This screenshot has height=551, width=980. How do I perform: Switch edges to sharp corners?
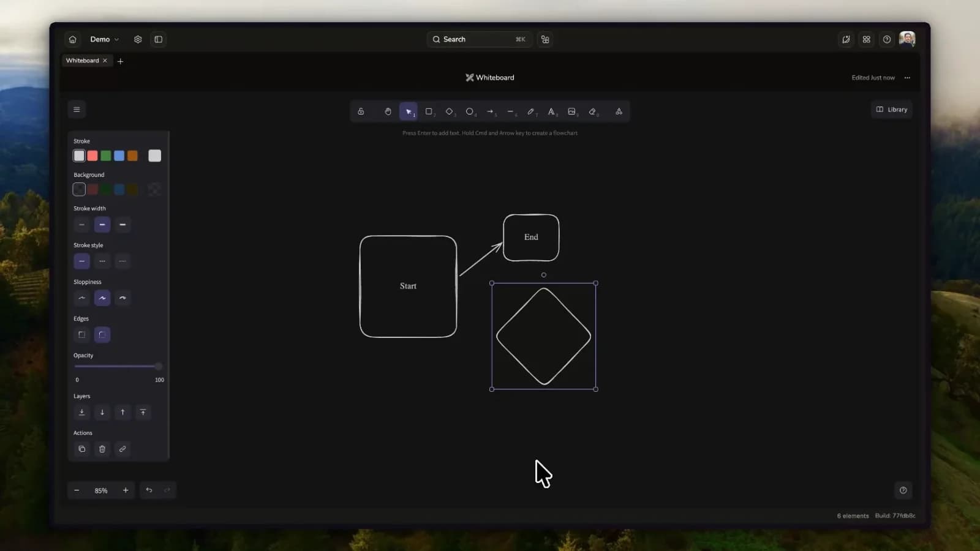[x=81, y=335]
